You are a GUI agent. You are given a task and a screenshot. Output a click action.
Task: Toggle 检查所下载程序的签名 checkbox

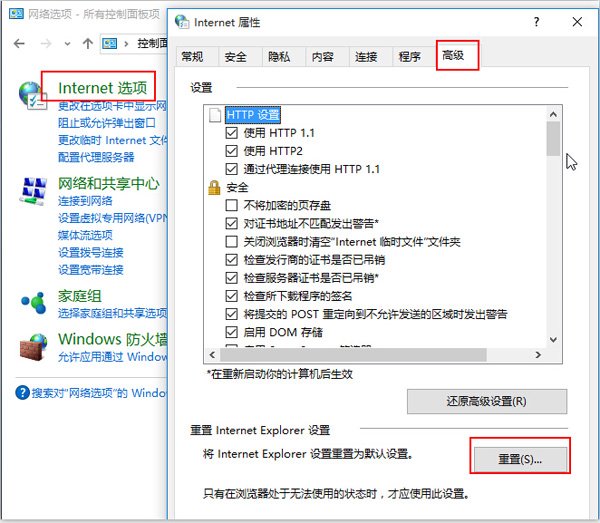(232, 296)
